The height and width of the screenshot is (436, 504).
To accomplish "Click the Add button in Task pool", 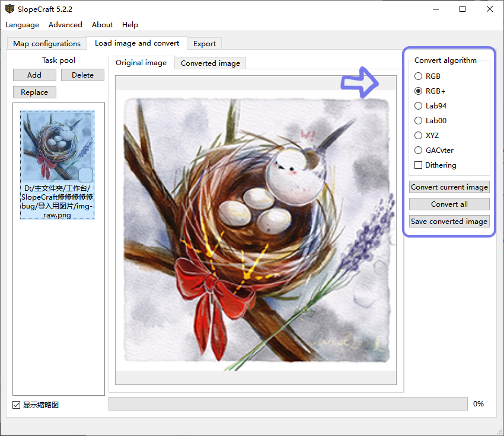I will [x=34, y=75].
